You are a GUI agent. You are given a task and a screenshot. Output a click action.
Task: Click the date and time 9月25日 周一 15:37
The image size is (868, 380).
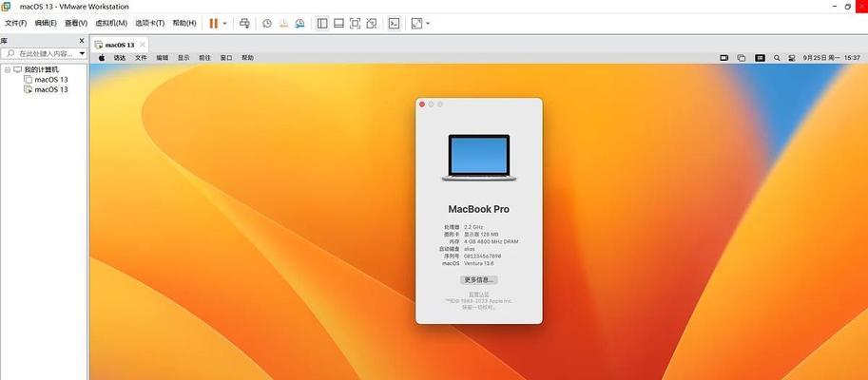(x=832, y=58)
